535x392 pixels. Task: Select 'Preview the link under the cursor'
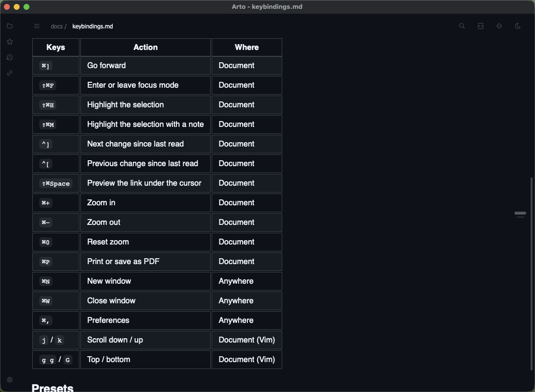146,183
